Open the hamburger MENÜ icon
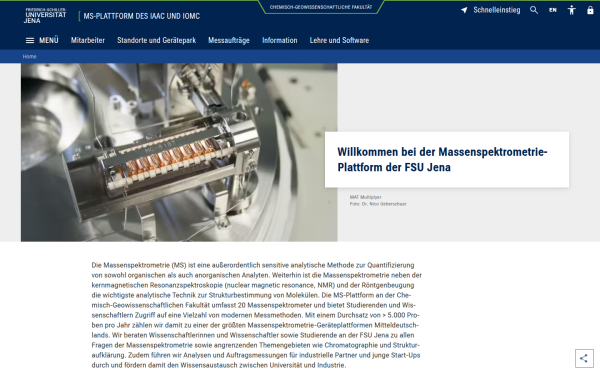Screen dimensions: 600x375 coord(30,41)
